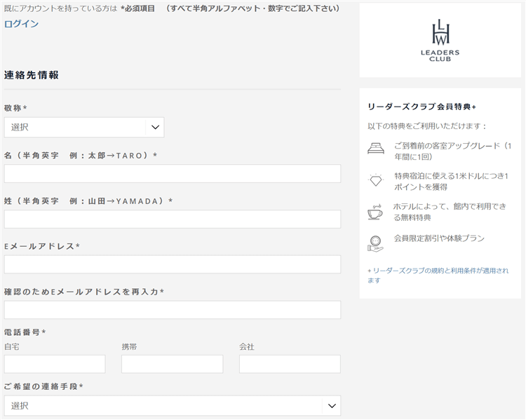This screenshot has width=526, height=420.
Task: Click the 携帯 mobile phone field
Action: click(x=172, y=364)
